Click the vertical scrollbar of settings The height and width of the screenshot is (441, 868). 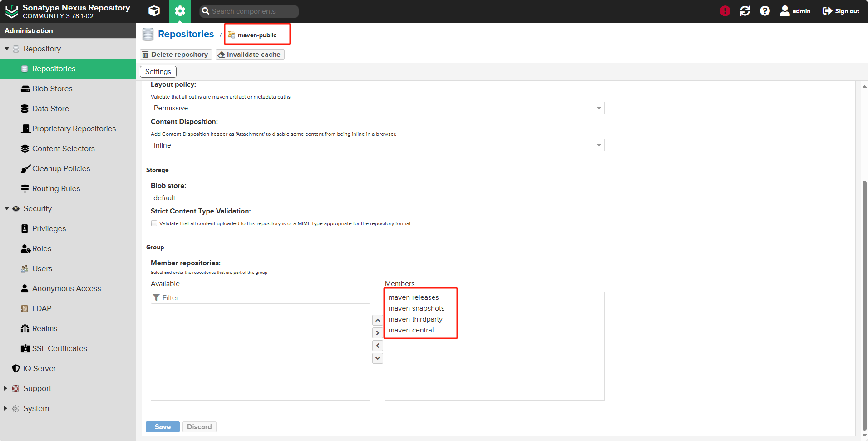(x=864, y=305)
